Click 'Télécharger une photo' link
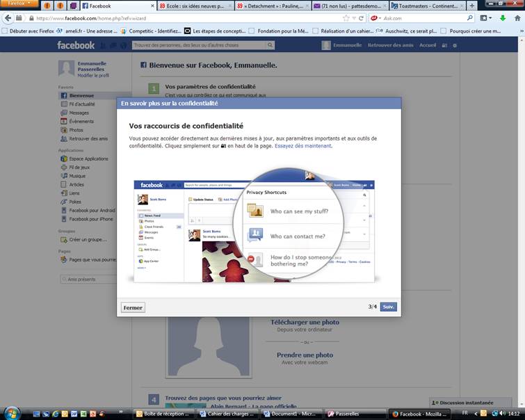 click(x=305, y=322)
